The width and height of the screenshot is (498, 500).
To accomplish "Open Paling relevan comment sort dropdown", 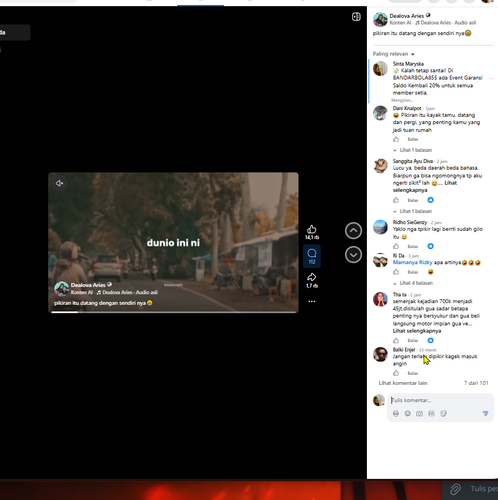I will click(393, 54).
